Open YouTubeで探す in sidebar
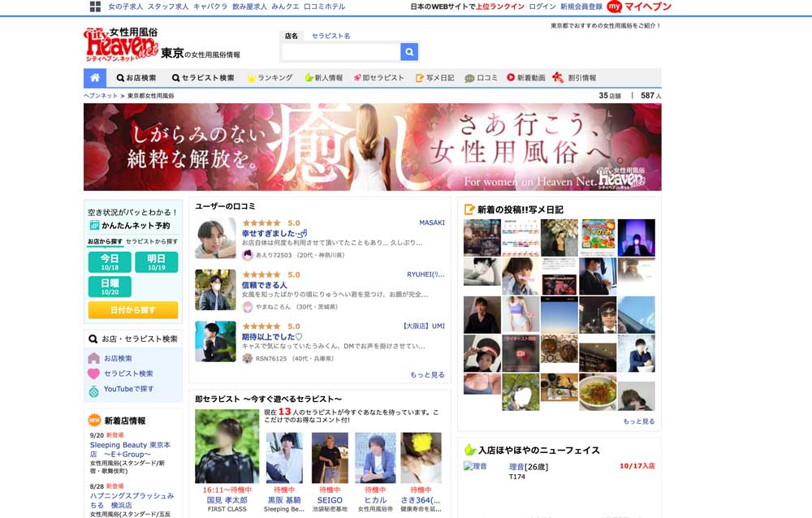The width and height of the screenshot is (812, 518). (x=128, y=389)
